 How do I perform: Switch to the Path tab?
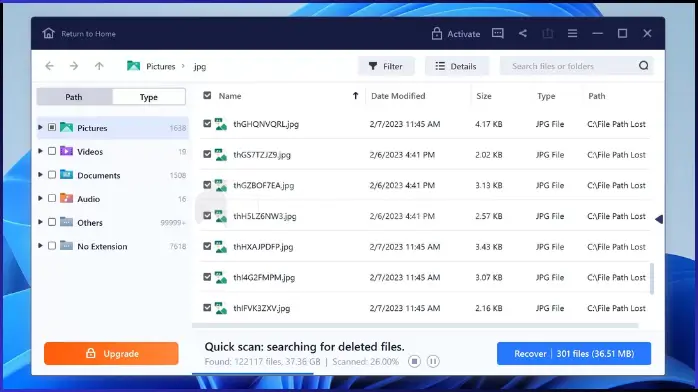coord(74,97)
